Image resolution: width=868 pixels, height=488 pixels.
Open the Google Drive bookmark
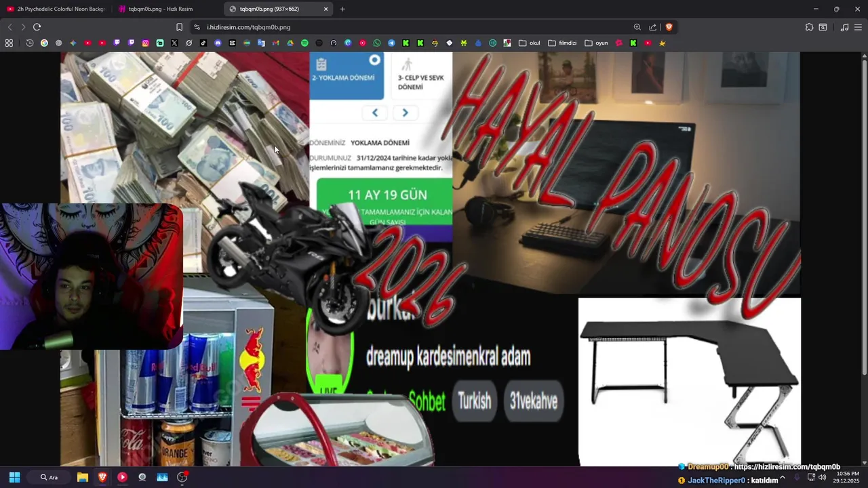(290, 43)
